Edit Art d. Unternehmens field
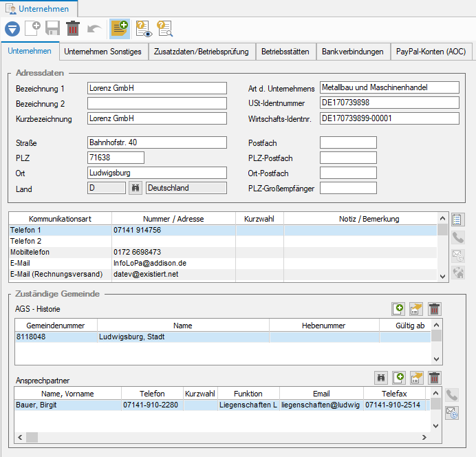This screenshot has width=476, height=457. tap(389, 87)
